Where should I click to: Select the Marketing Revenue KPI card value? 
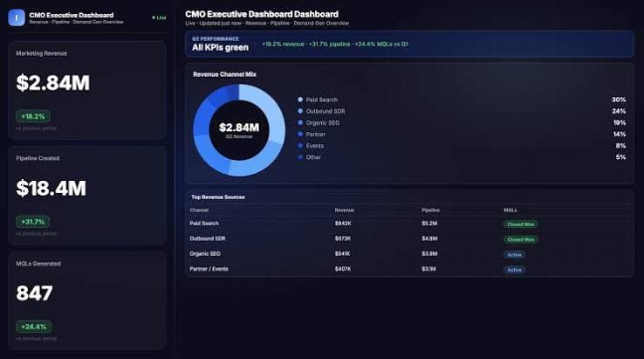coord(52,83)
